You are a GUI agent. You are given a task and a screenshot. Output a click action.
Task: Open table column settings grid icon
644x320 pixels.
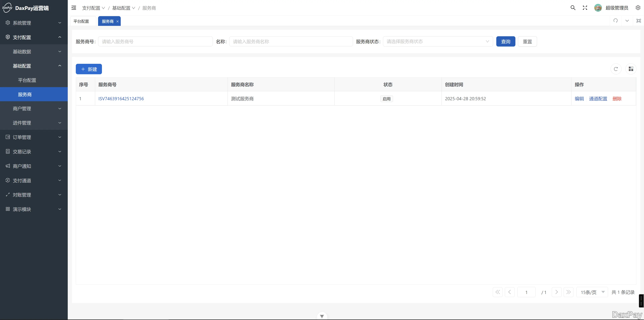click(631, 69)
